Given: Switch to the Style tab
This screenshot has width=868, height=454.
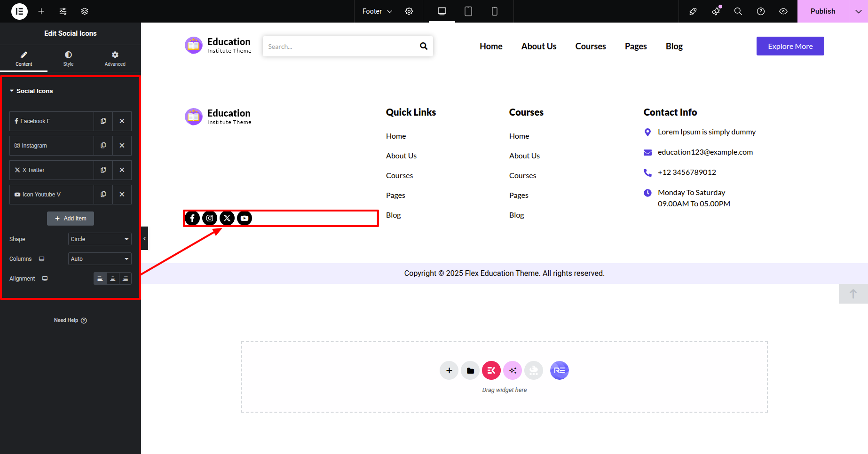Looking at the screenshot, I should 68,58.
